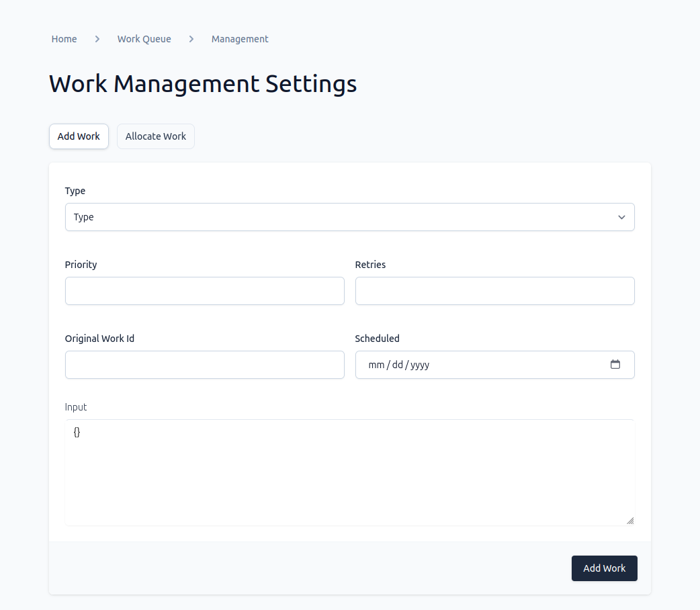The height and width of the screenshot is (610, 700).
Task: Focus the Retries input field
Action: [x=494, y=291]
